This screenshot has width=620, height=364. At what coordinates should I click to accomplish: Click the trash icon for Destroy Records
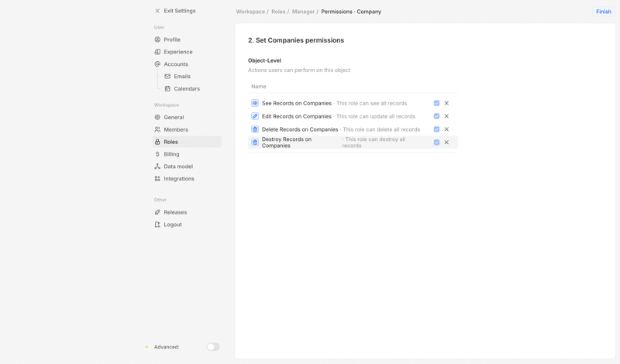[x=255, y=143]
